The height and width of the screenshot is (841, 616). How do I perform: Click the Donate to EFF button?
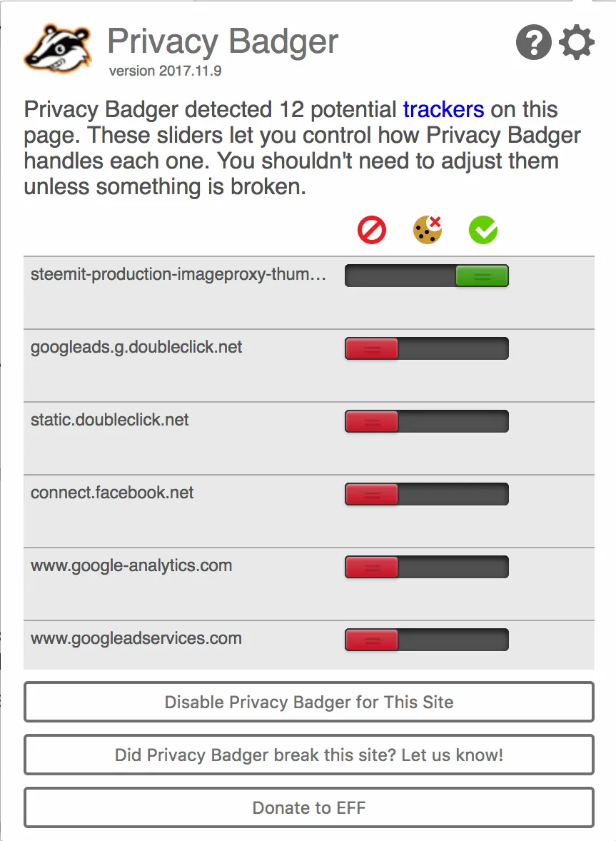coord(309,807)
